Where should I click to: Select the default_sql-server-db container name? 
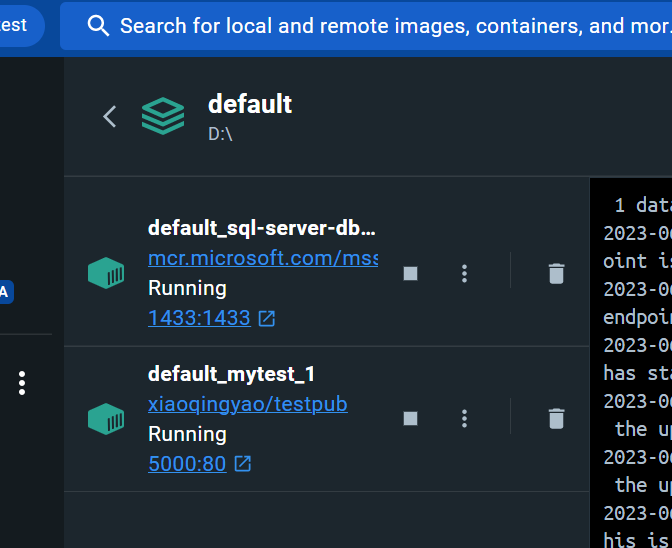coord(261,228)
